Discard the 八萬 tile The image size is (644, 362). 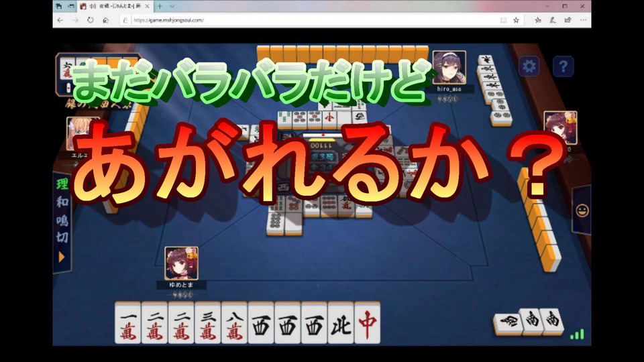pyautogui.click(x=235, y=323)
